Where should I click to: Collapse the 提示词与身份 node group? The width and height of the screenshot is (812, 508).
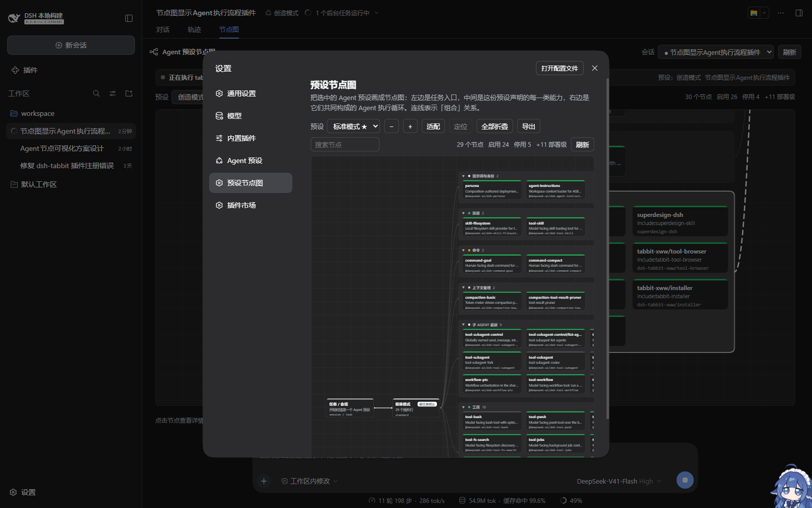[x=463, y=176]
